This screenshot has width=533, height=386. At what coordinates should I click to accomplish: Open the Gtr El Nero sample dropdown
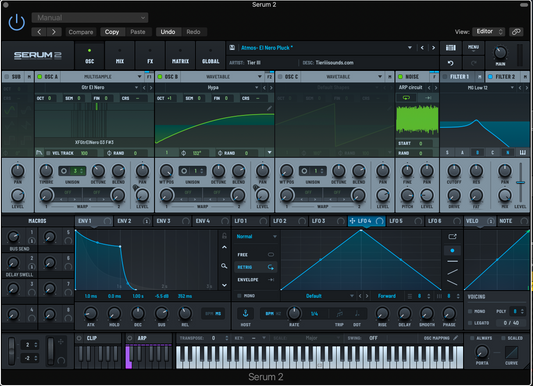93,88
